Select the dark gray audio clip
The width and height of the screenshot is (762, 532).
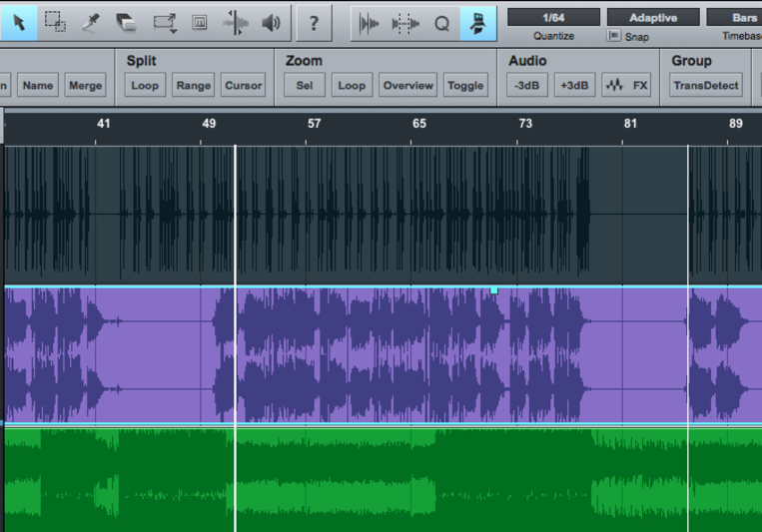382,215
